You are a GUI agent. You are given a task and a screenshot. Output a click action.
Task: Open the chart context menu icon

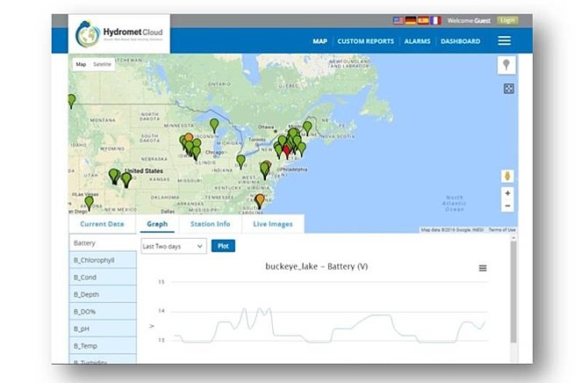(x=483, y=268)
